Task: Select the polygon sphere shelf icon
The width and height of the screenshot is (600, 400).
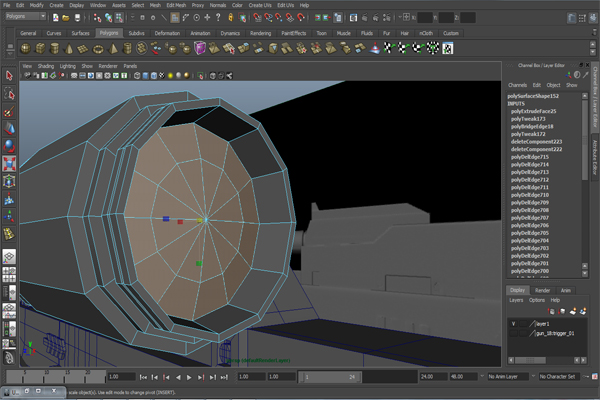Action: tap(26, 49)
